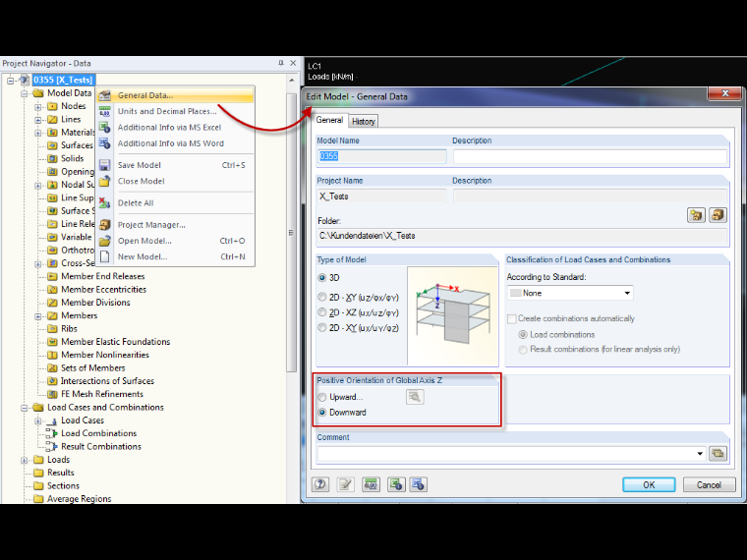
Task: Click the MS Word export icon in footer
Action: coord(419,484)
